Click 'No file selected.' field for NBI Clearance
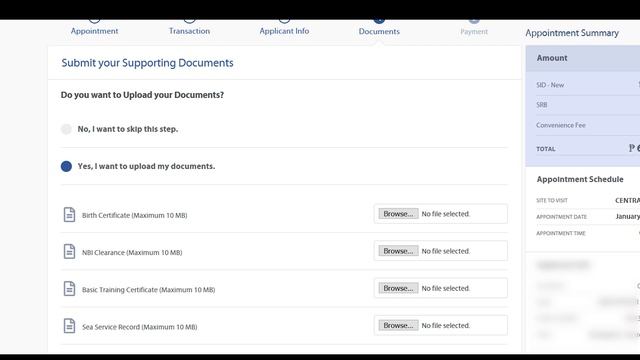 point(446,251)
